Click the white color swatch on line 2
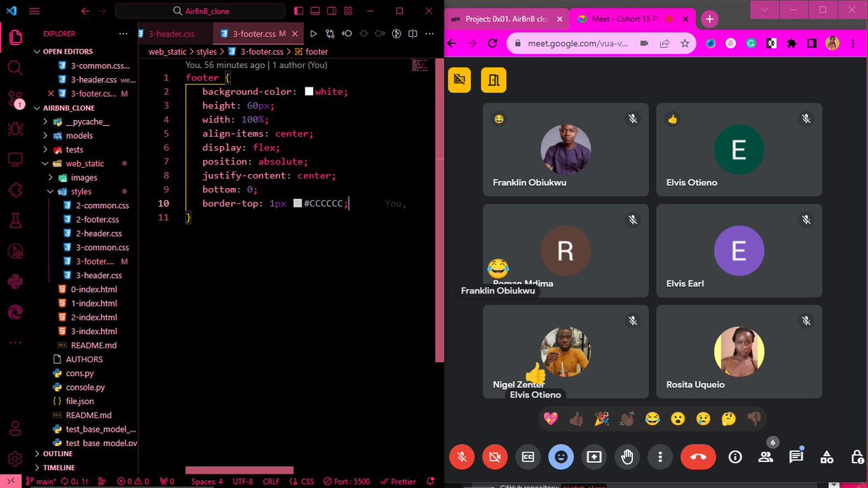This screenshot has height=488, width=868. pyautogui.click(x=309, y=92)
